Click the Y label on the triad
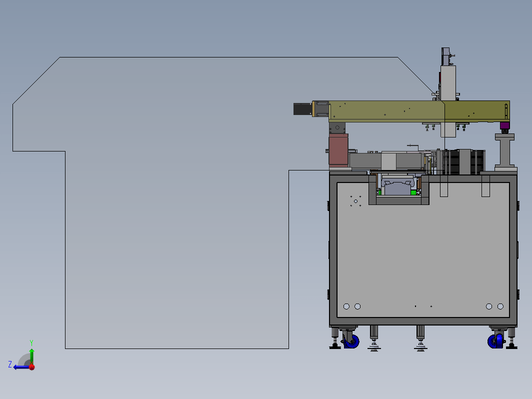The width and height of the screenshot is (532, 399). (x=31, y=342)
